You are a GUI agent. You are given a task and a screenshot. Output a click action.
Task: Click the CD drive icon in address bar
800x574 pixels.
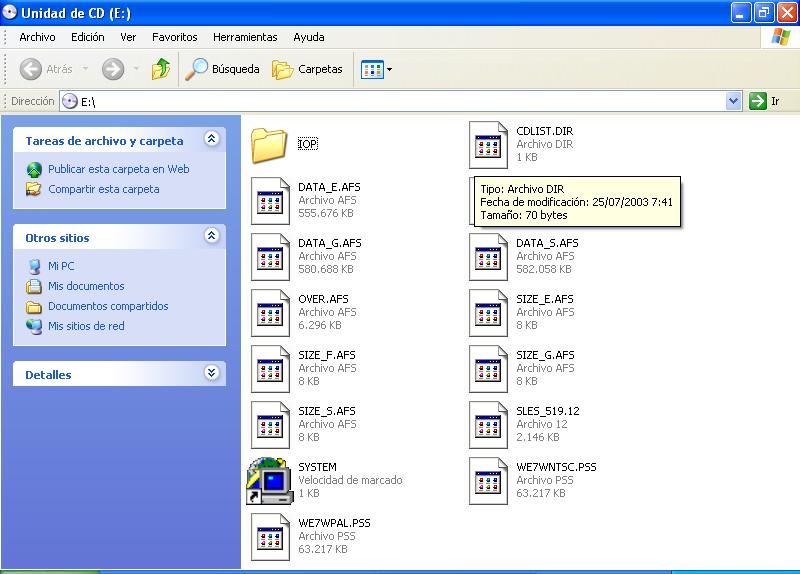70,101
